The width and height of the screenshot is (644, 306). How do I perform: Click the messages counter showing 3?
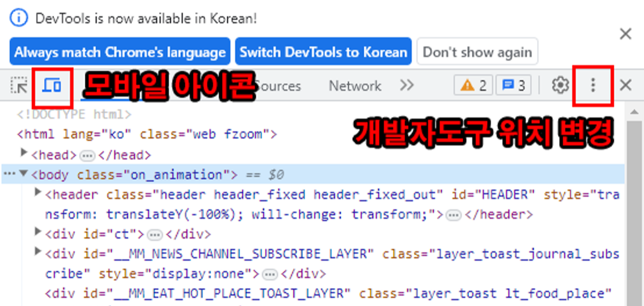[513, 85]
